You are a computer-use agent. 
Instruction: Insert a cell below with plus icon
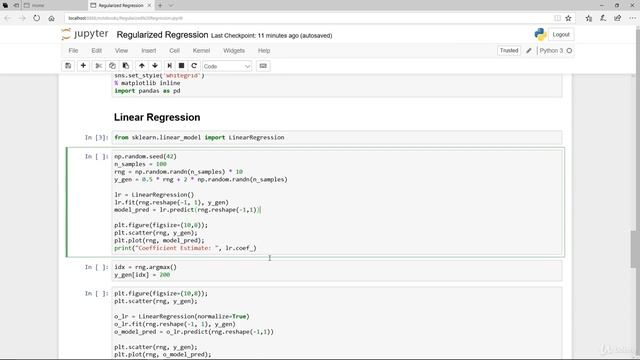[83, 66]
